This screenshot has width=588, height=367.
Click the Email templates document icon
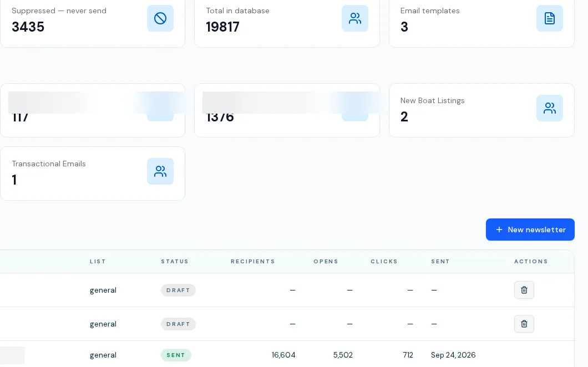click(x=549, y=18)
